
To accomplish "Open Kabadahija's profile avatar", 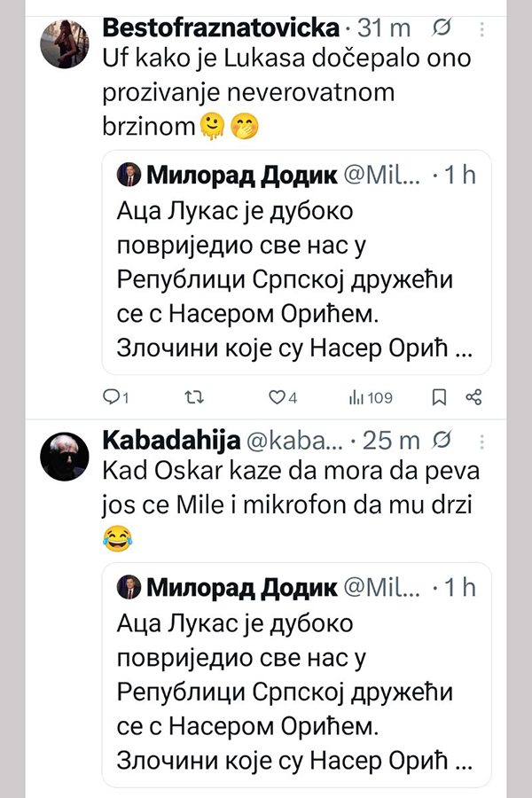I will click(67, 457).
